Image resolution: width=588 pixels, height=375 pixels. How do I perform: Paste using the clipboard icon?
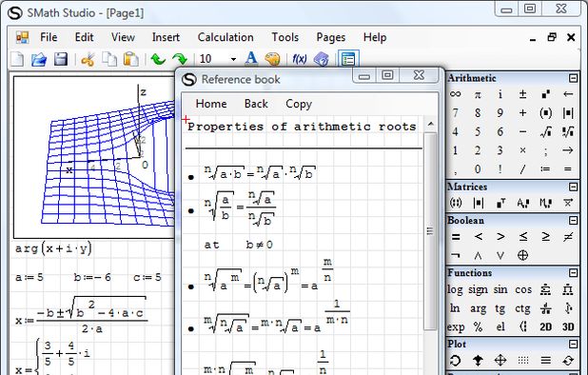pyautogui.click(x=131, y=59)
